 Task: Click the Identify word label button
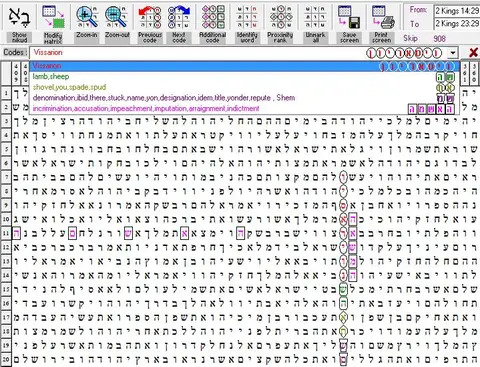click(x=247, y=38)
